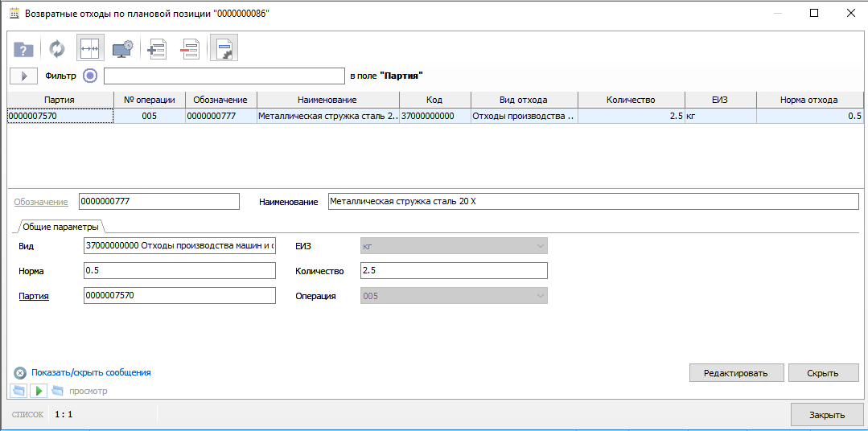Click the Закрыть button
Image resolution: width=868 pixels, height=431 pixels.
click(826, 415)
